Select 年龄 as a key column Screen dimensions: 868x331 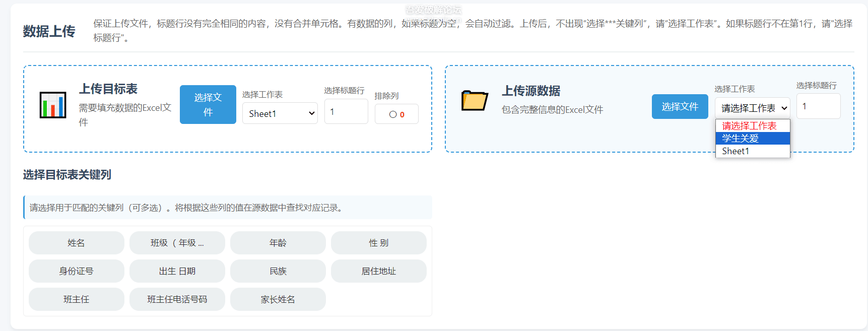pos(278,243)
